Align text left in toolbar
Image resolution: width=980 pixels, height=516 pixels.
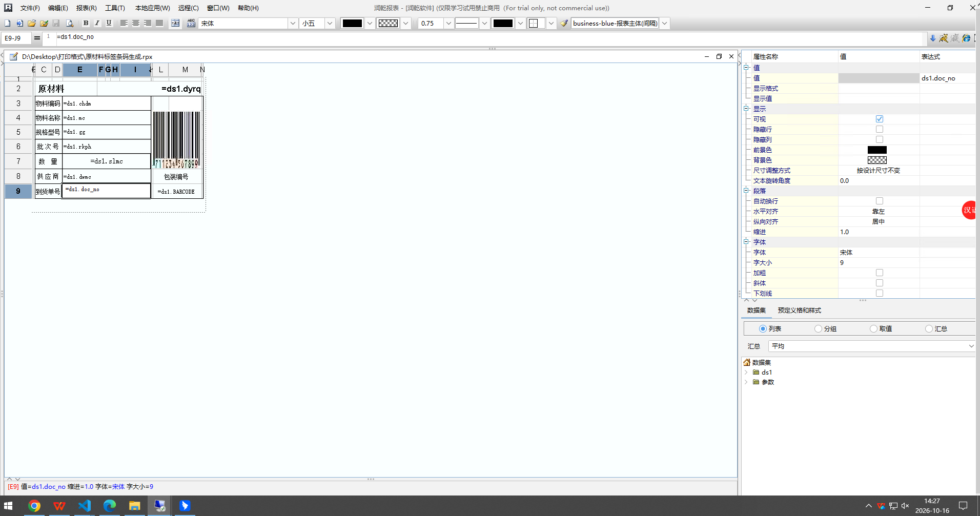pos(124,23)
